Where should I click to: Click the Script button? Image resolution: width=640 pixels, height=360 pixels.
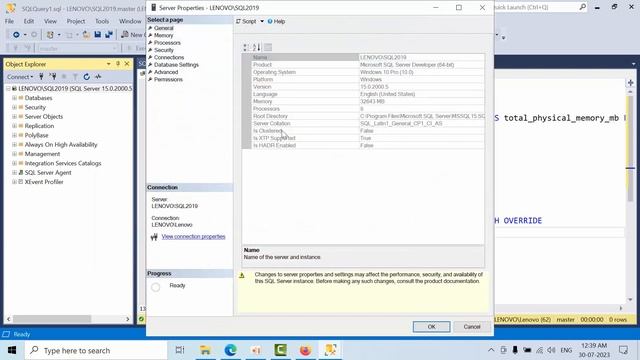click(x=246, y=21)
